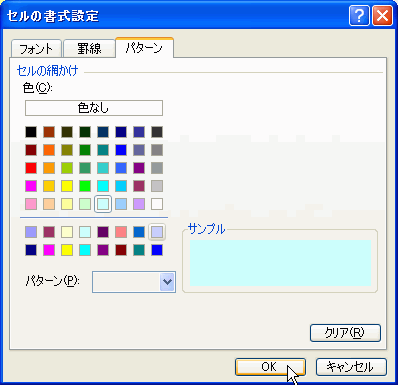This screenshot has height=385, width=398.
Task: Choose the dark teal-blue swatch beside dark green
Action: (103, 132)
